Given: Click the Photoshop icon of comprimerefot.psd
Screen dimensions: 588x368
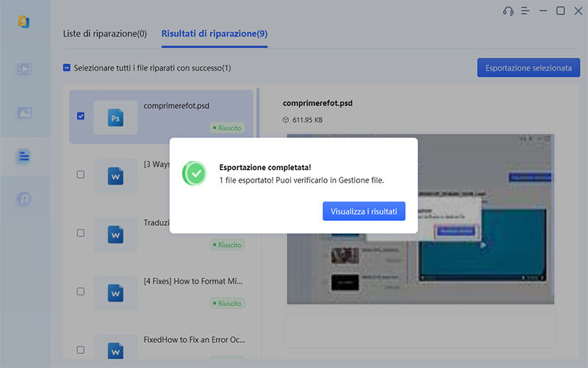Looking at the screenshot, I should (115, 118).
